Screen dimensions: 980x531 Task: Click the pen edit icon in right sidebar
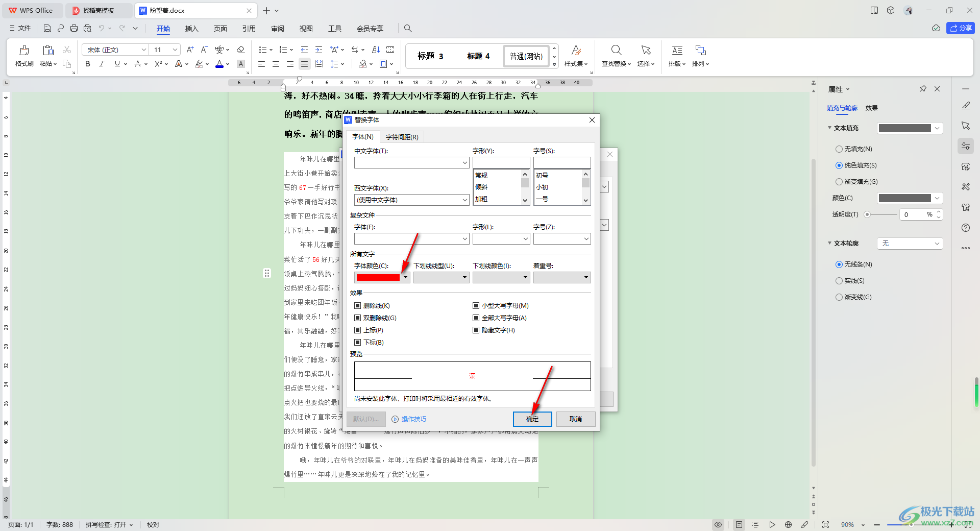[965, 106]
